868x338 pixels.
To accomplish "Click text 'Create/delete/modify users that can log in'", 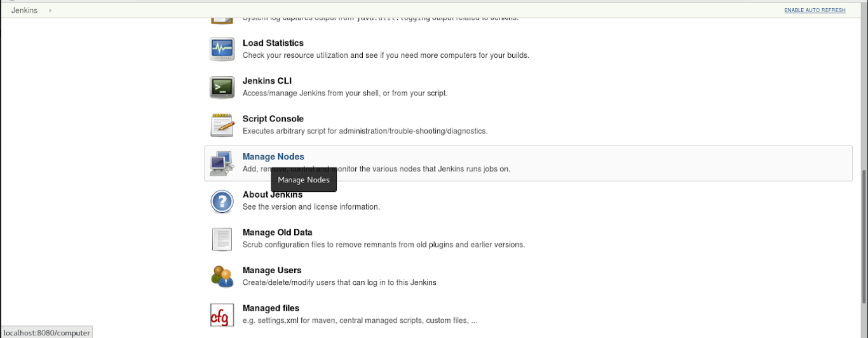I will pos(339,283).
